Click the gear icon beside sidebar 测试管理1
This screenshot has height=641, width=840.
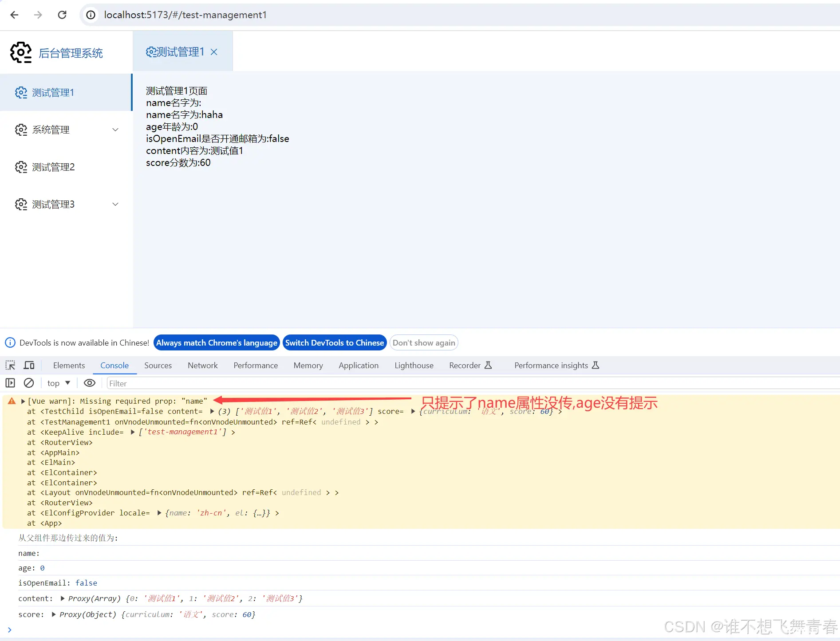click(21, 92)
